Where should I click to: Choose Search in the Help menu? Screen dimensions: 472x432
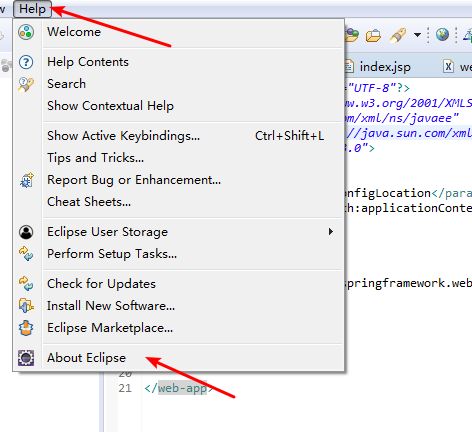[178, 84]
